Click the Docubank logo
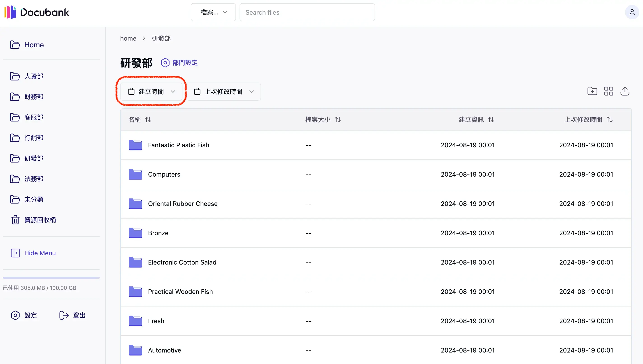The height and width of the screenshot is (364, 643). pyautogui.click(x=37, y=12)
